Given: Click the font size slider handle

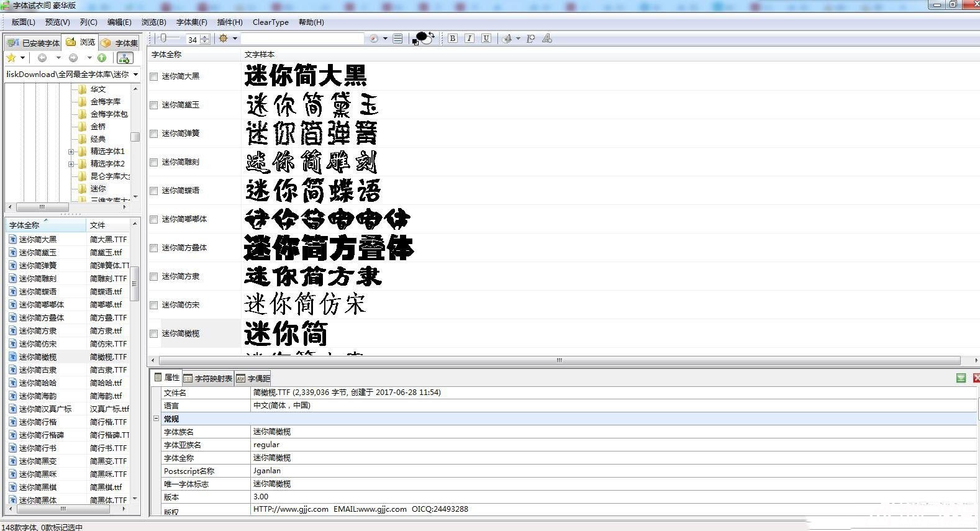Looking at the screenshot, I should point(163,39).
